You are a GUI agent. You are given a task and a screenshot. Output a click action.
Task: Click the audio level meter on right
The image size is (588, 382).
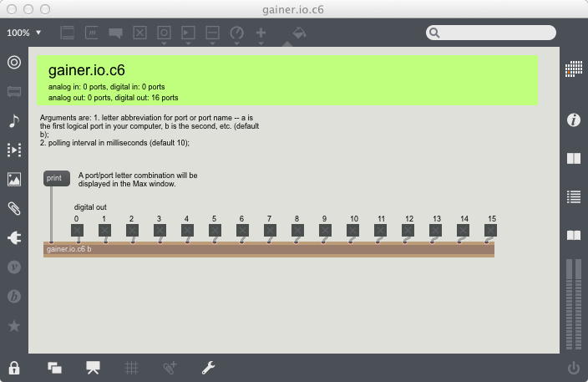(574, 303)
